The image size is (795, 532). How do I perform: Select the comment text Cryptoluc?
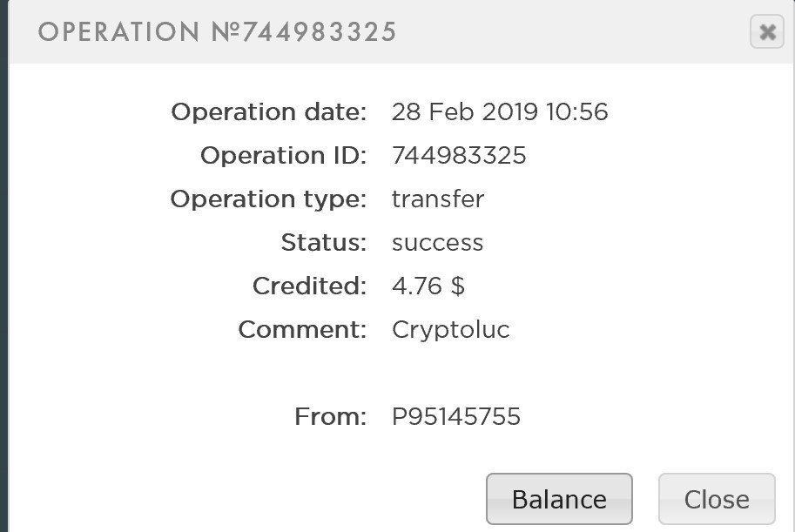[450, 330]
